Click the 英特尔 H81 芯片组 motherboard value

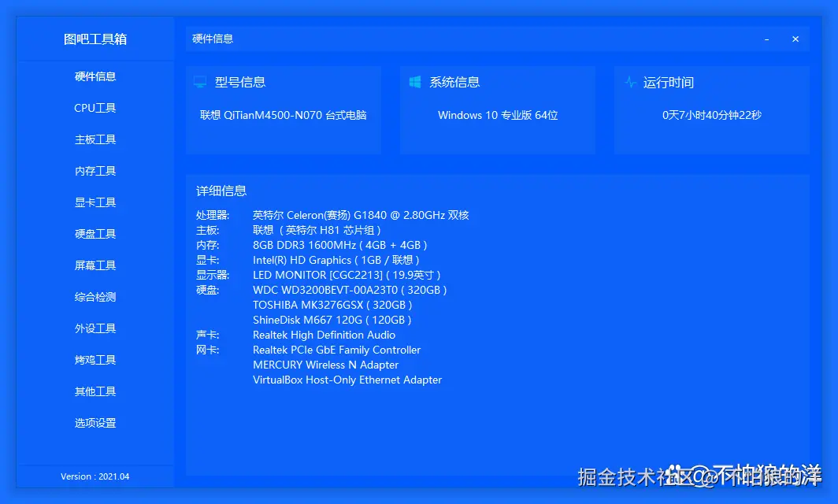click(x=317, y=230)
